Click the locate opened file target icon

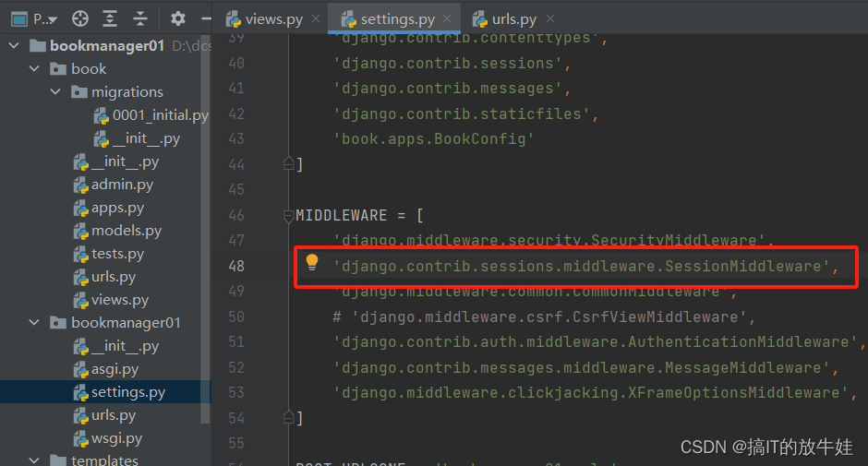coord(80,18)
